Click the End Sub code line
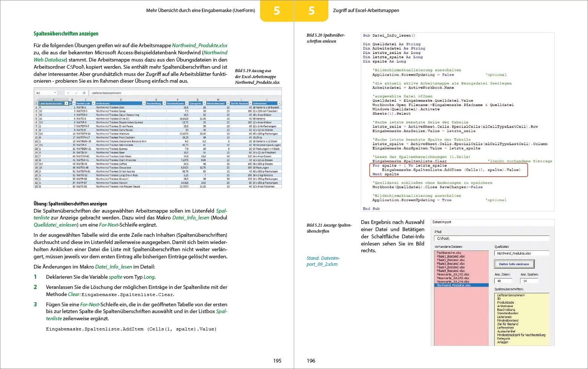Viewport: 588px width, 369px height. [x=371, y=208]
